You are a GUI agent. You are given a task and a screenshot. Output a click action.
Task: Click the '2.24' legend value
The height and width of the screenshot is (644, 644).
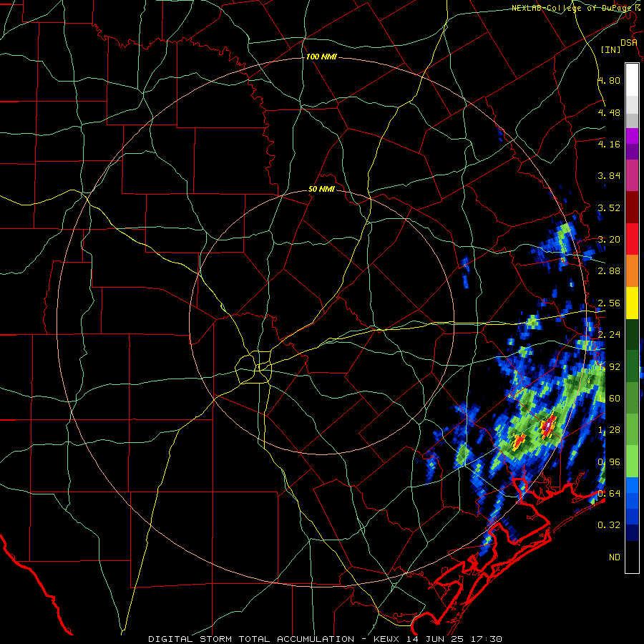[x=609, y=335]
